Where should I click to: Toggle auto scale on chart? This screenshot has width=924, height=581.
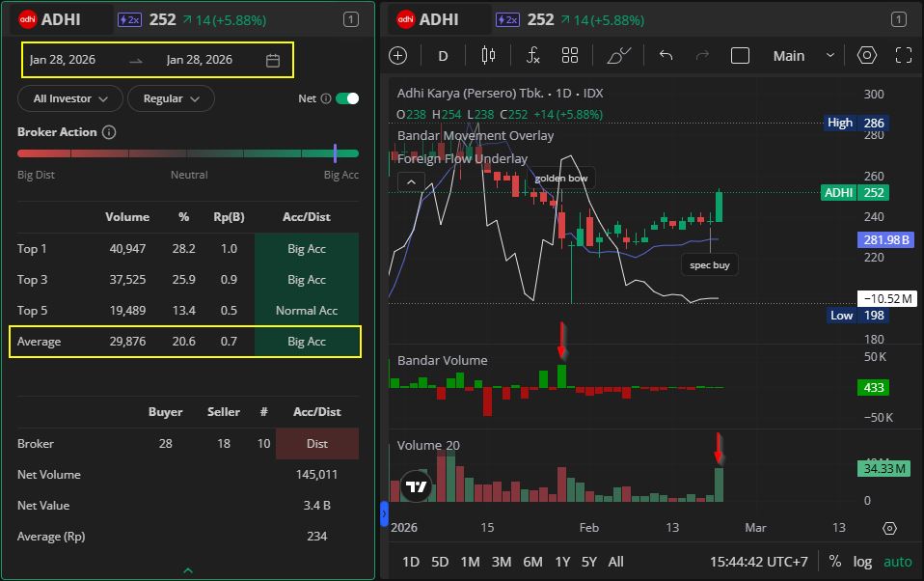(x=898, y=562)
